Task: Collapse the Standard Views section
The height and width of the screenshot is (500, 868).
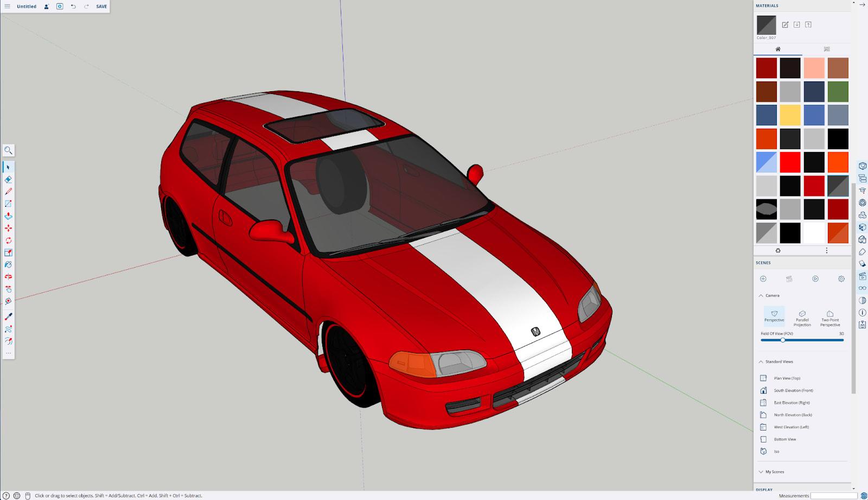Action: click(761, 362)
